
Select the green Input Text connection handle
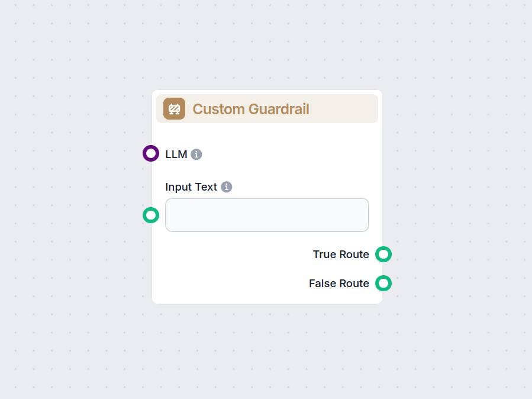click(x=151, y=215)
